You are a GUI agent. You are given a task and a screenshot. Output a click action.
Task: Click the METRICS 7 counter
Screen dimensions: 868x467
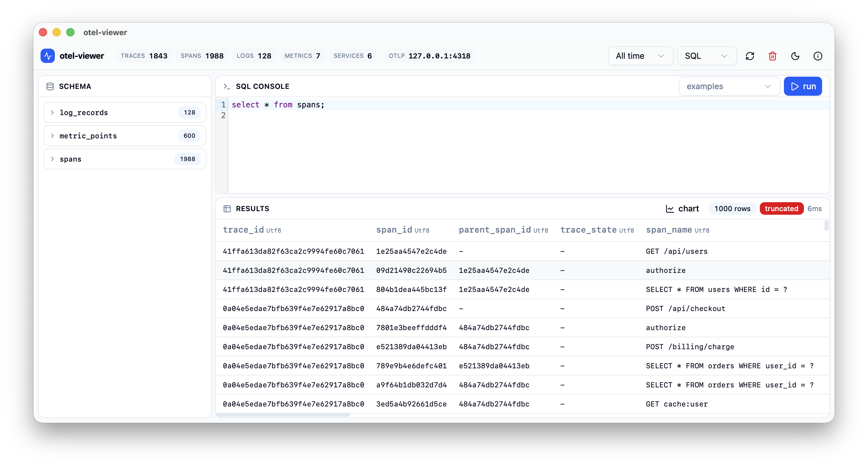pos(302,56)
